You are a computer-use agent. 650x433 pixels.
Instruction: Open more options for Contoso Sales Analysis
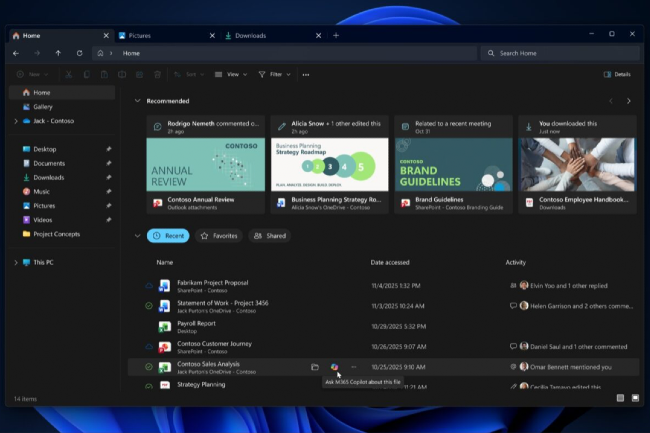tap(354, 367)
